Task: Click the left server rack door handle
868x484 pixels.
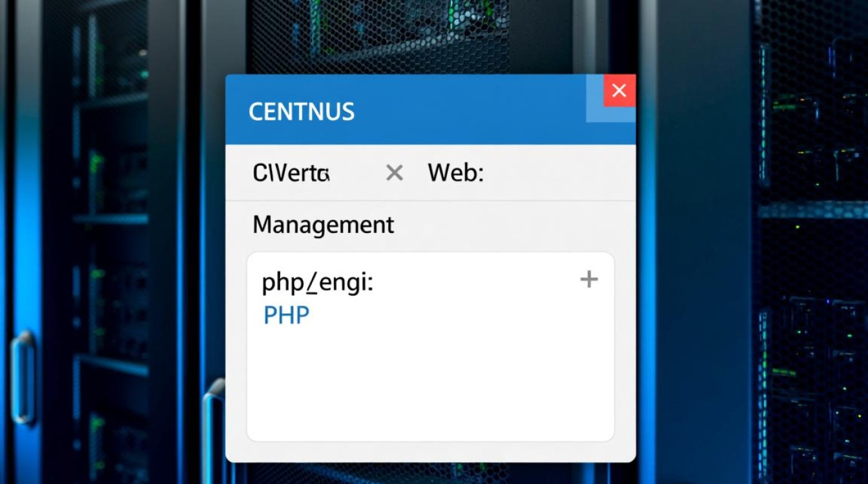Action: (x=23, y=378)
